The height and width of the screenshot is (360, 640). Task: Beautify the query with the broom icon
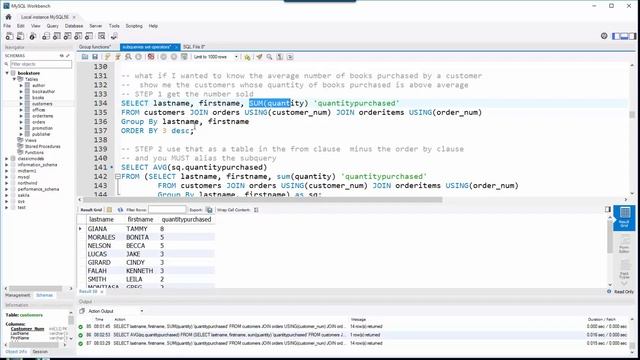(x=259, y=57)
